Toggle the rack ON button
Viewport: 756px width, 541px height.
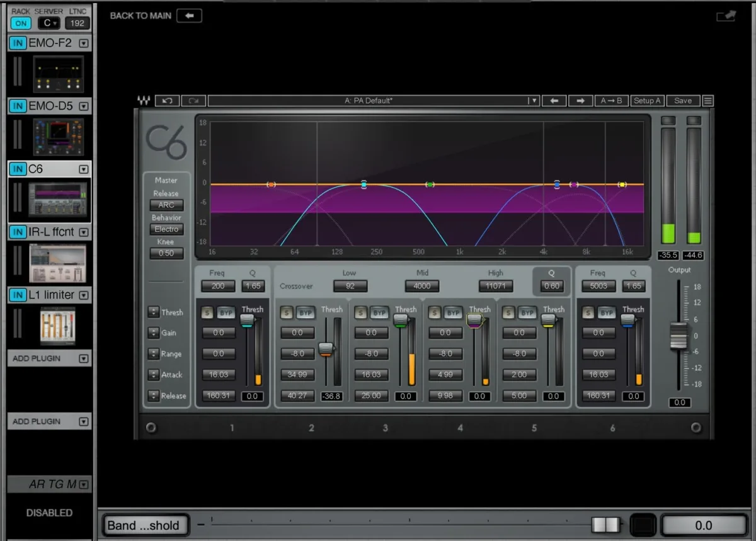(21, 23)
